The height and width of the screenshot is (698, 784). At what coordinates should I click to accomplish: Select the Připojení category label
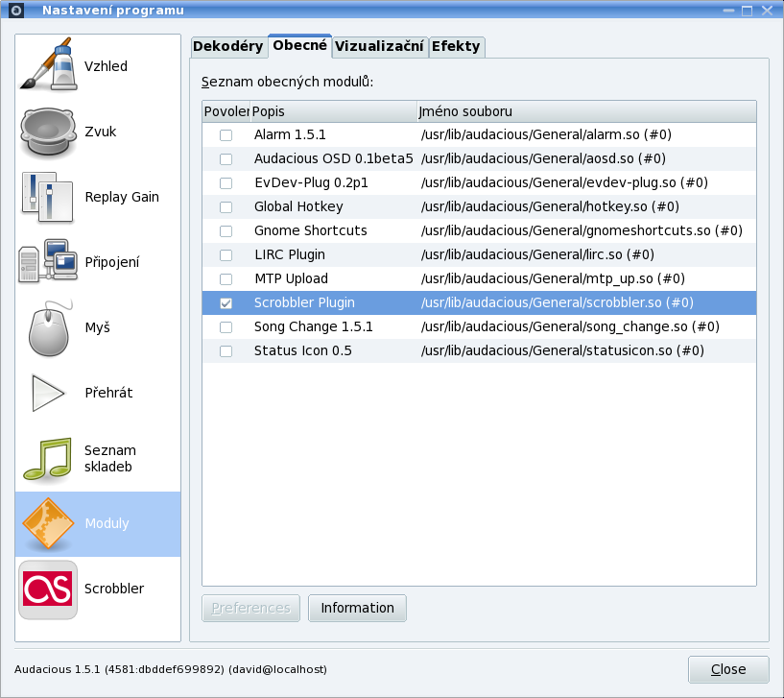pos(112,262)
